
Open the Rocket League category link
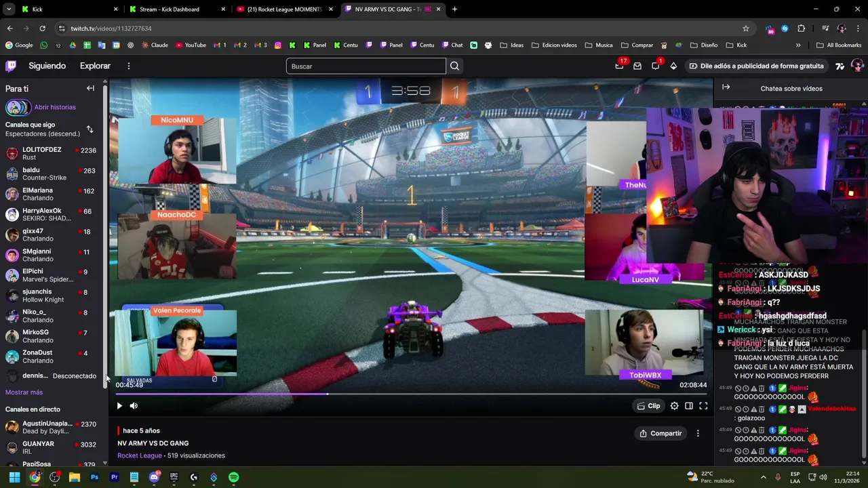click(140, 455)
